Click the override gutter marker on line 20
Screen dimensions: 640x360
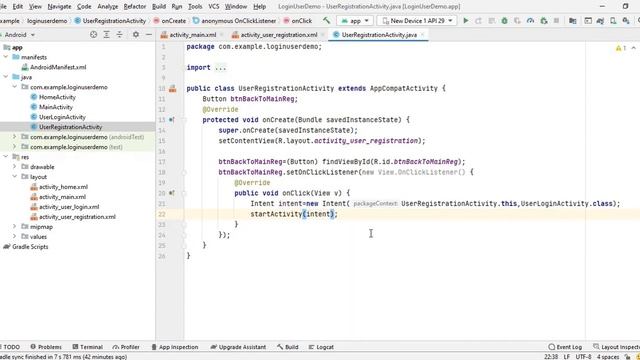pyautogui.click(x=172, y=193)
